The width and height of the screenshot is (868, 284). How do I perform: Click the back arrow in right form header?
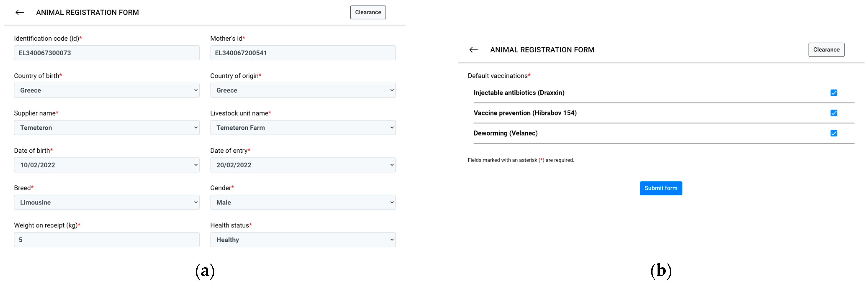pyautogui.click(x=473, y=50)
